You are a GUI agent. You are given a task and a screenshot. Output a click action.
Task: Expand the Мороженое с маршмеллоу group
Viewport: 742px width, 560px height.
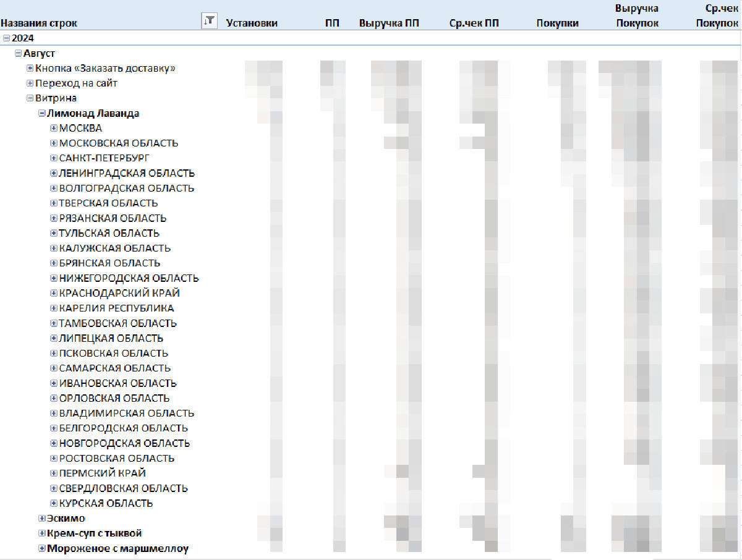(x=42, y=548)
